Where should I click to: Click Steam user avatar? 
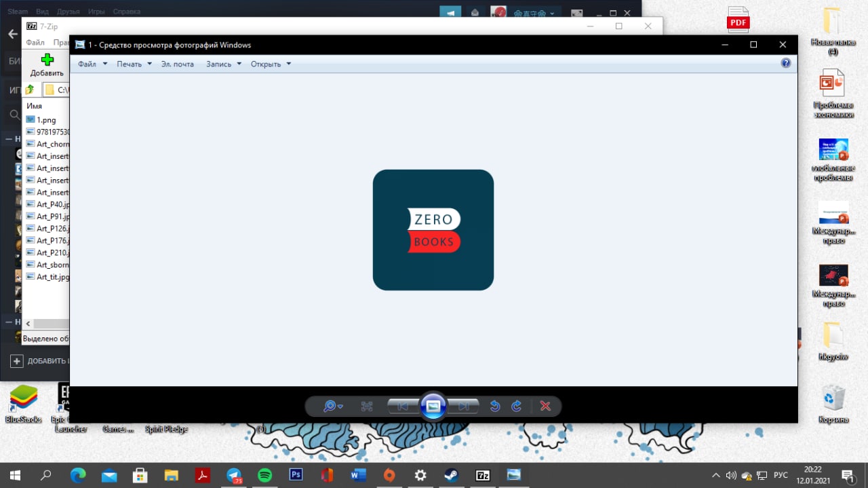click(x=499, y=12)
